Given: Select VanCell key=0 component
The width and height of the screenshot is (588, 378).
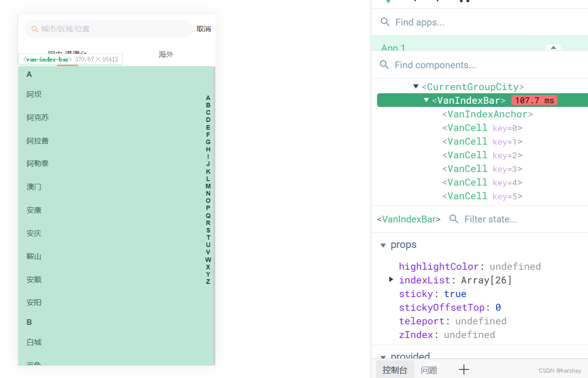Looking at the screenshot, I should click(482, 128).
